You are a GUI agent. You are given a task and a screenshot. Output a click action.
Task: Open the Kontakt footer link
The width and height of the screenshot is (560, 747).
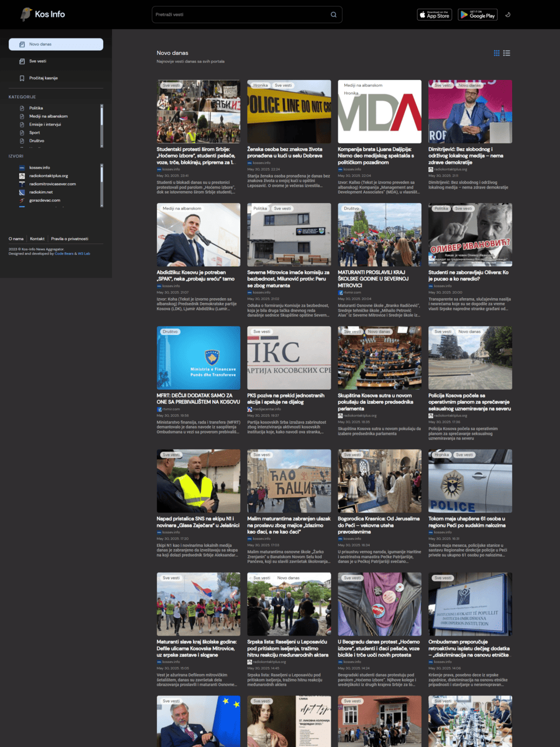tap(37, 239)
